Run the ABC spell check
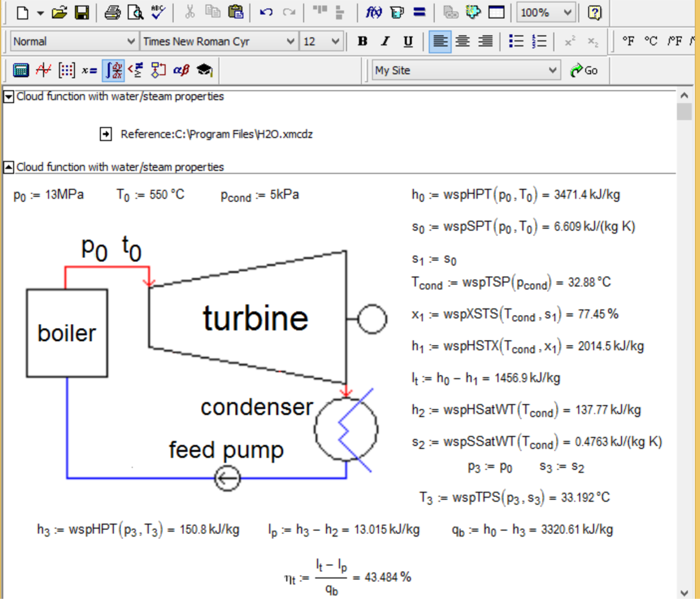Screen dimensions: 700x600 158,12
